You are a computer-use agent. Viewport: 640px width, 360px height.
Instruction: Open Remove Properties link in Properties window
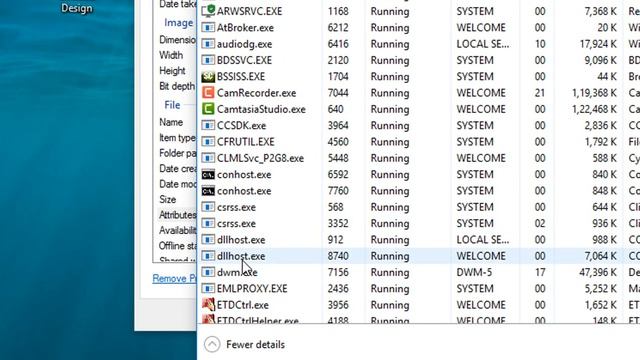pyautogui.click(x=174, y=278)
